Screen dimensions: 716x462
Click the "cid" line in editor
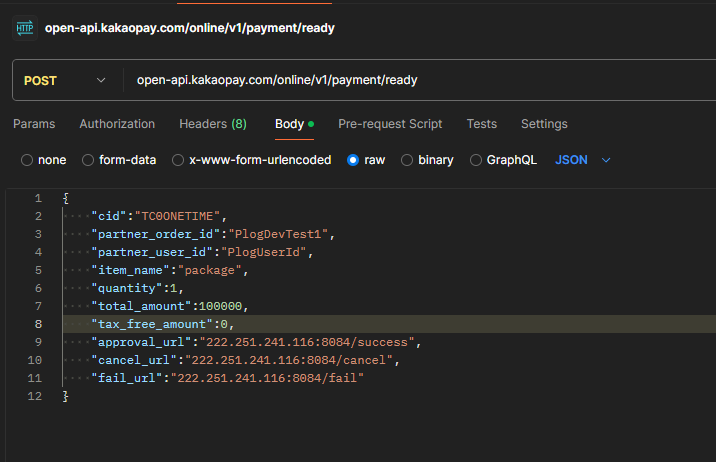159,216
